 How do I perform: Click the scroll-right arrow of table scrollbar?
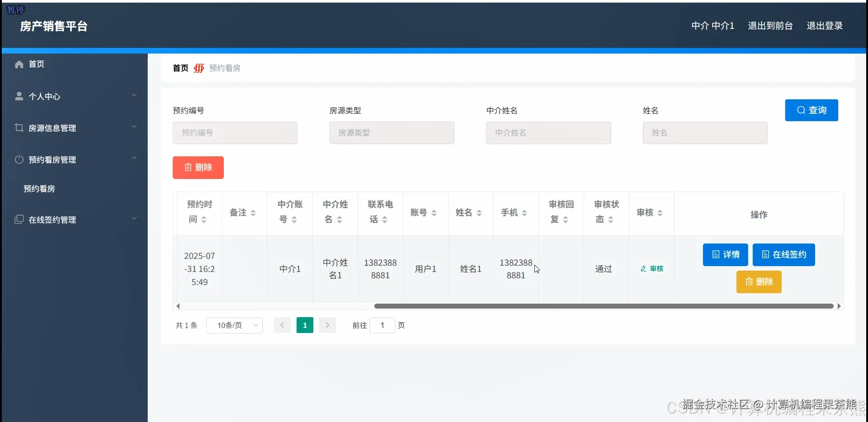(x=839, y=306)
